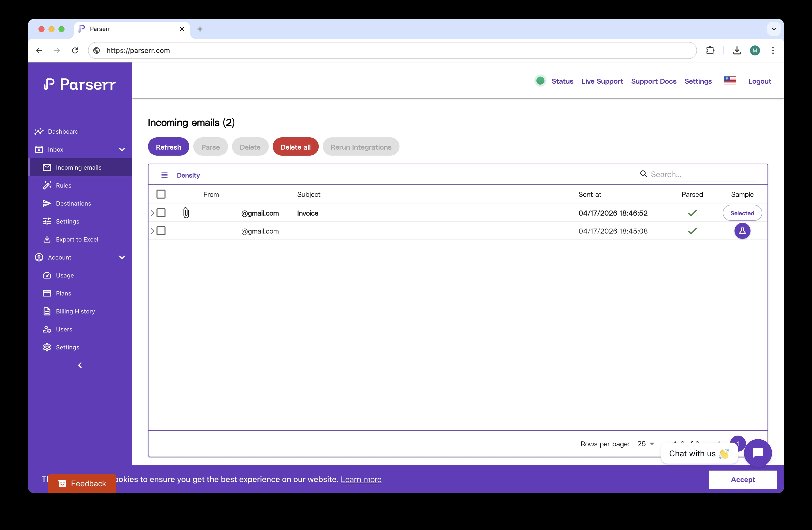
Task: Click Rerun Integrations button
Action: pyautogui.click(x=361, y=147)
